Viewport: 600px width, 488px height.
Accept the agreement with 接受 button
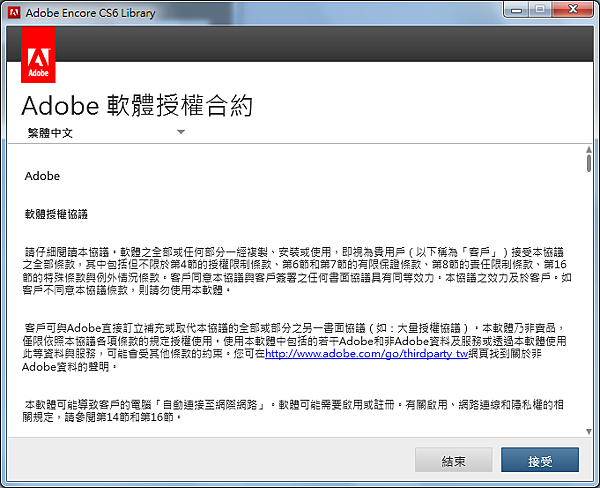click(540, 460)
